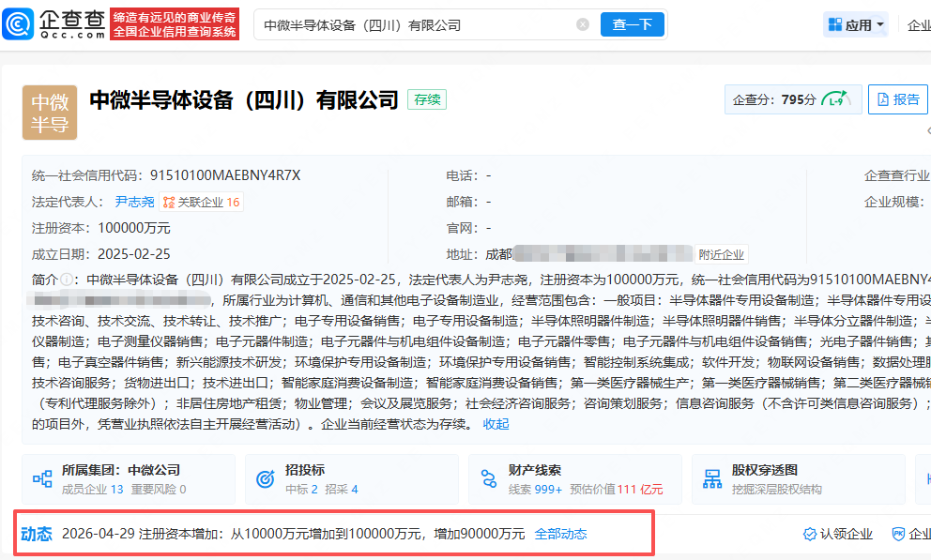Click the PK shield icon
The width and height of the screenshot is (931, 560).
pos(898,534)
